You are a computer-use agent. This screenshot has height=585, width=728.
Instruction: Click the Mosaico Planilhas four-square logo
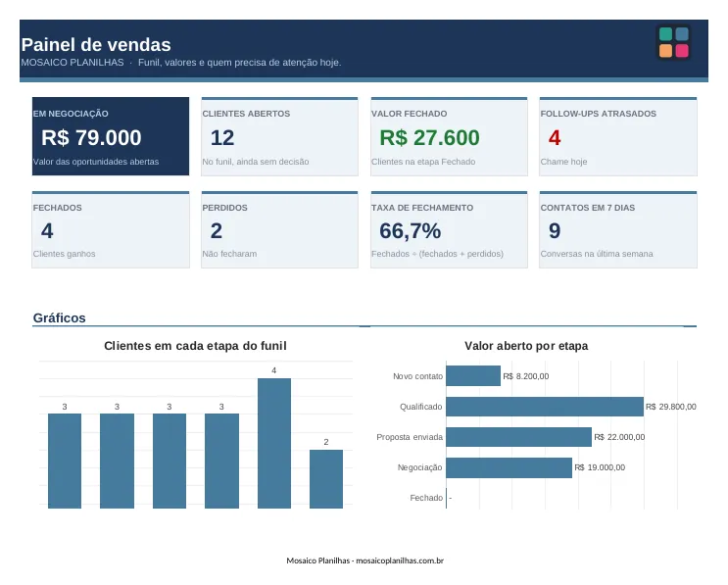point(674,42)
